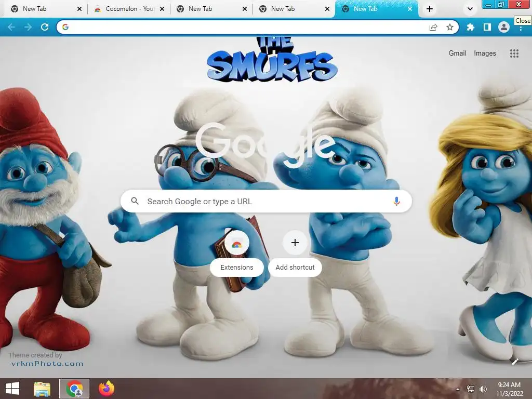Expand the tab search dropdown arrow
The height and width of the screenshot is (399, 532).
pos(470,9)
